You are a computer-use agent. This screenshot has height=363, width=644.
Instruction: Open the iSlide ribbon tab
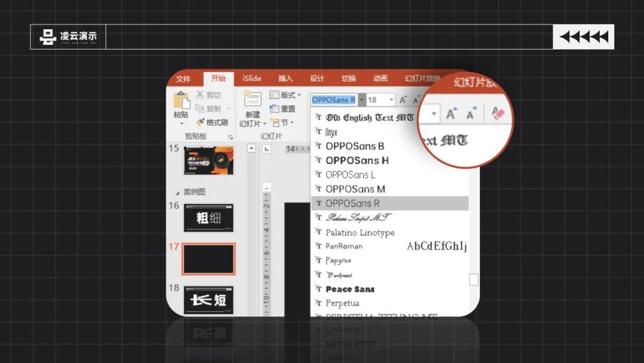tap(252, 78)
